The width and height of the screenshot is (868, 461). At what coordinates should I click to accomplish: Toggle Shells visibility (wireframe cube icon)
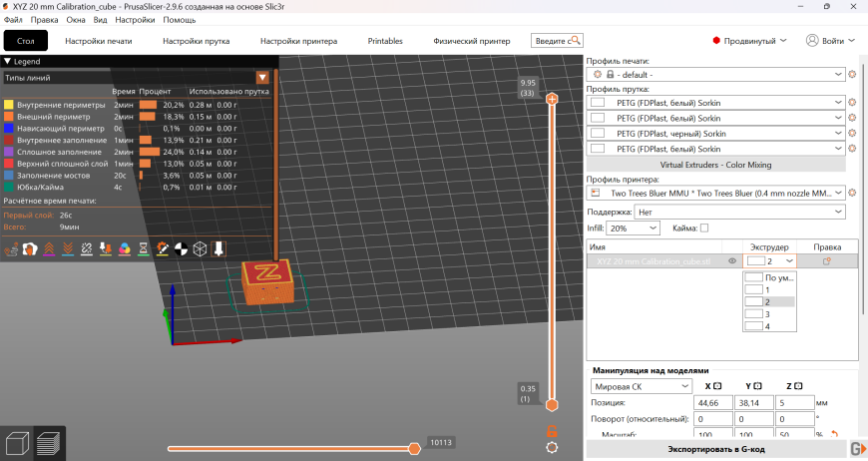tap(200, 249)
